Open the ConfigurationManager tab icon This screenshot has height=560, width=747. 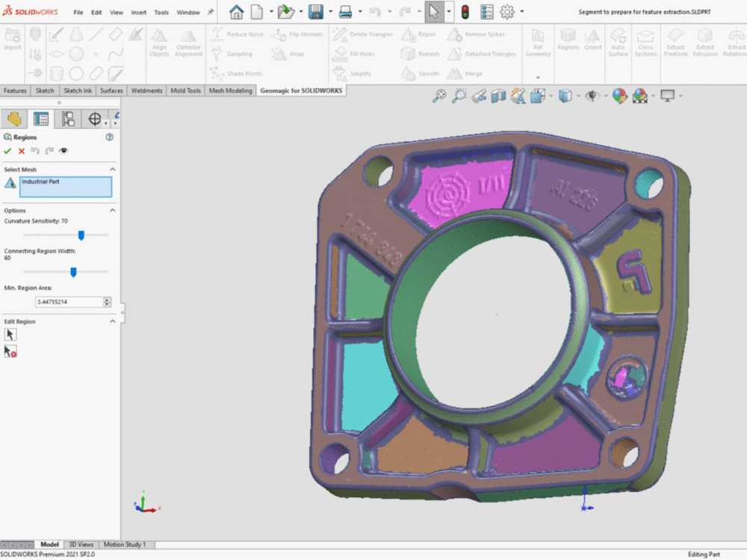(x=68, y=119)
